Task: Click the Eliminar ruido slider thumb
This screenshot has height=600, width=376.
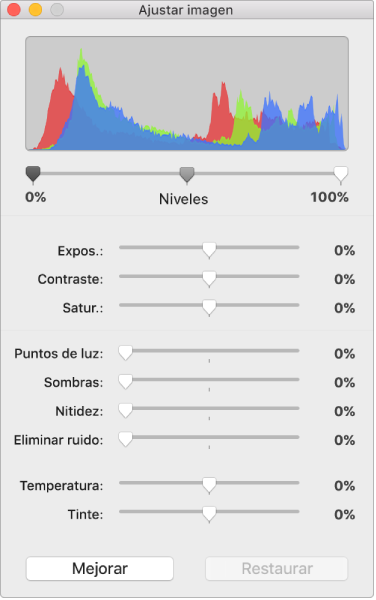Action: 125,439
